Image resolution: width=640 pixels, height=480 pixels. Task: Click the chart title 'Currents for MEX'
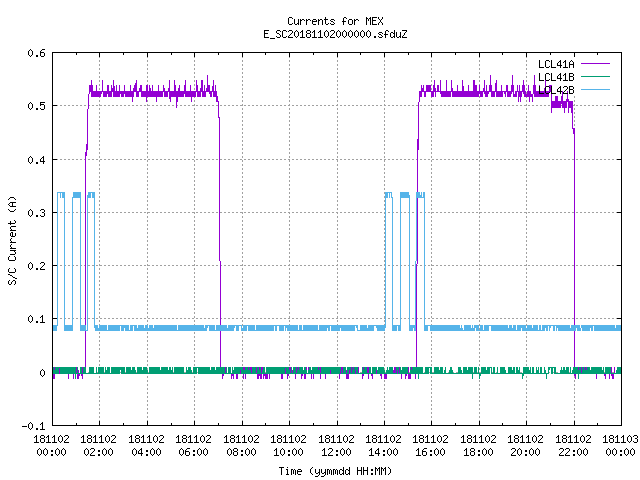tap(335, 21)
